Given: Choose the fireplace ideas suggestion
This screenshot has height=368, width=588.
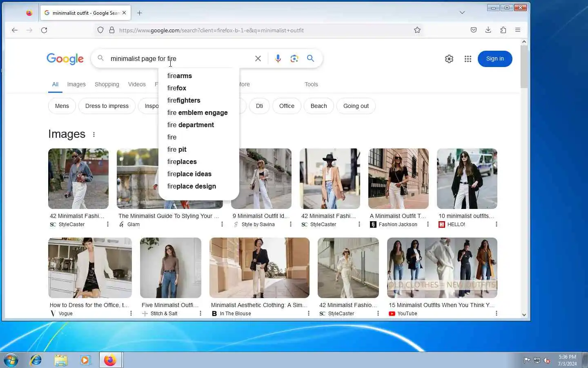Looking at the screenshot, I should 198,174.
